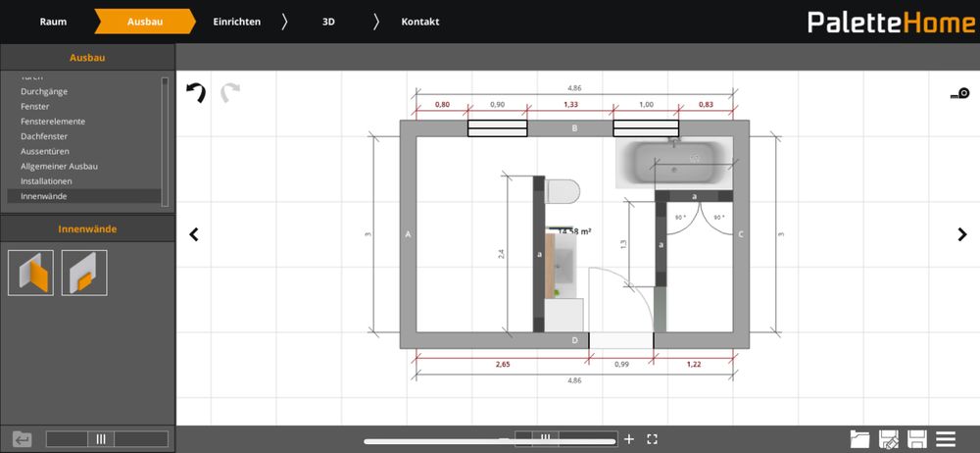Screen dimensions: 980x453
Task: Click plus zoom-in button
Action: tap(629, 439)
